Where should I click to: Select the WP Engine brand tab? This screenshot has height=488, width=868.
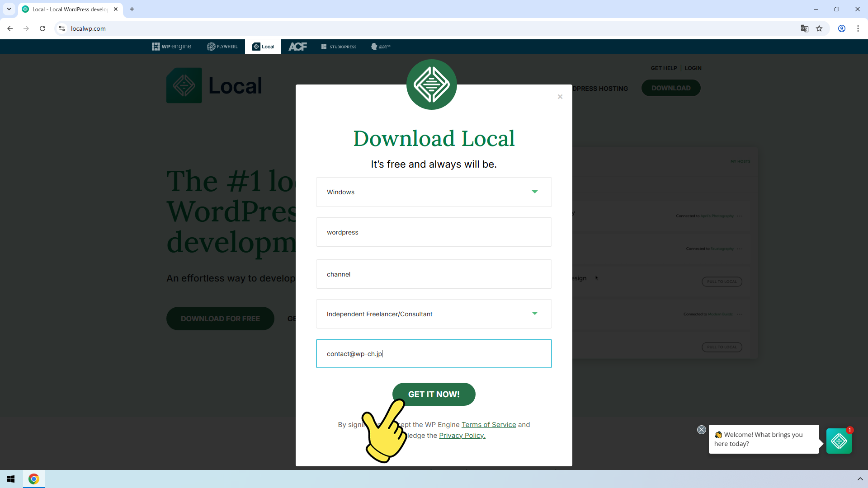coord(172,47)
